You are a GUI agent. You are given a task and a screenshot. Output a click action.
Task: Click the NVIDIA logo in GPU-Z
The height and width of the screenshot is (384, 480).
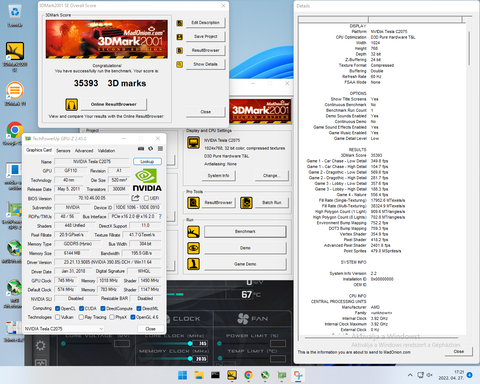tap(147, 180)
